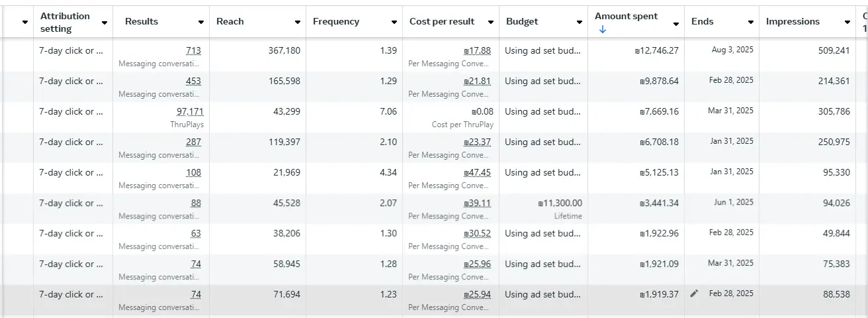
Task: Expand the Amount spent column dropdown caret
Action: click(676, 24)
